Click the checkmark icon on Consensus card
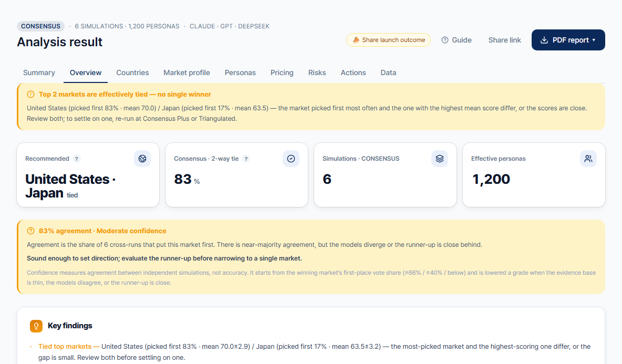622x364 pixels. click(x=291, y=159)
